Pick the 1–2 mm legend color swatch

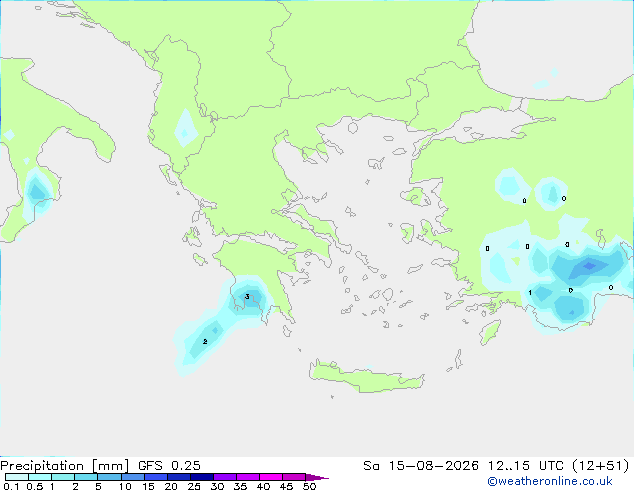coord(63,477)
